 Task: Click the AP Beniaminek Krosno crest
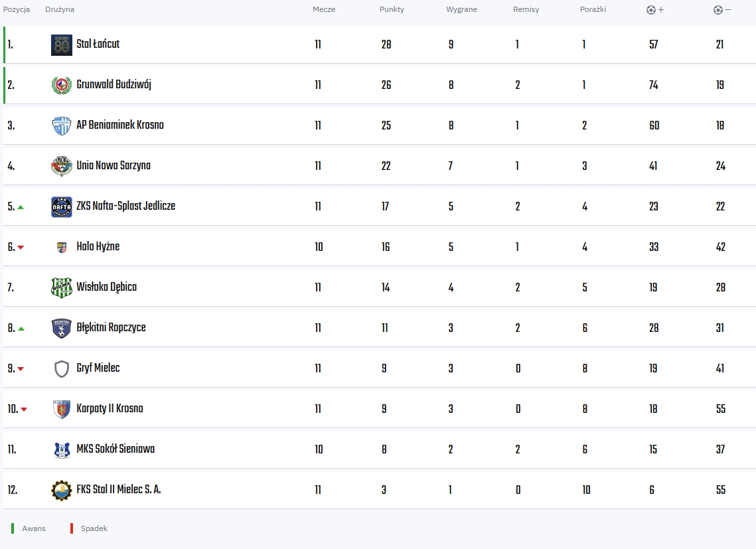click(x=62, y=126)
